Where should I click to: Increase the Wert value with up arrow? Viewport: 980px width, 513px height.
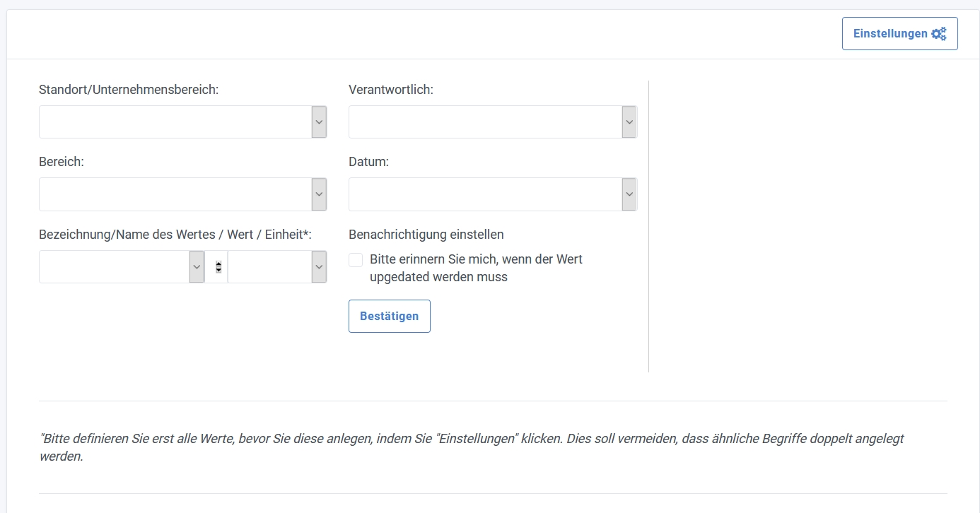tap(218, 264)
